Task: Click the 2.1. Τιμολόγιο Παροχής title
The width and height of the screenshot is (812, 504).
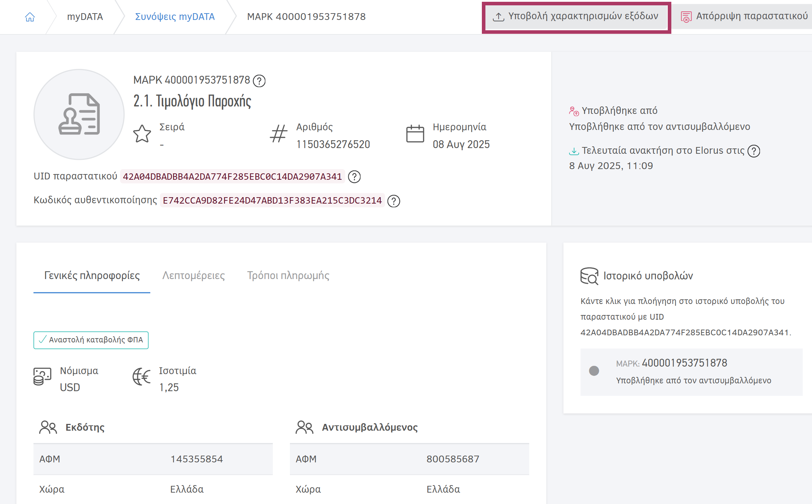Action: point(192,101)
